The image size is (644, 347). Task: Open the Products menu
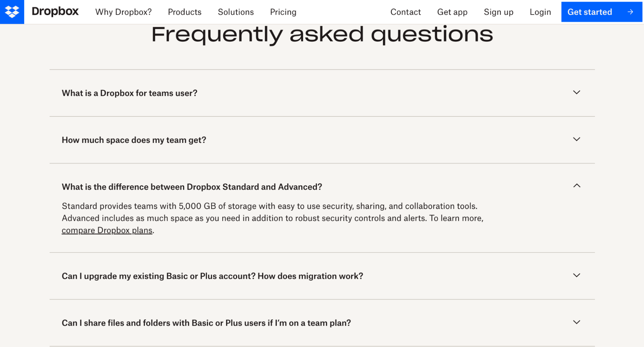click(184, 12)
